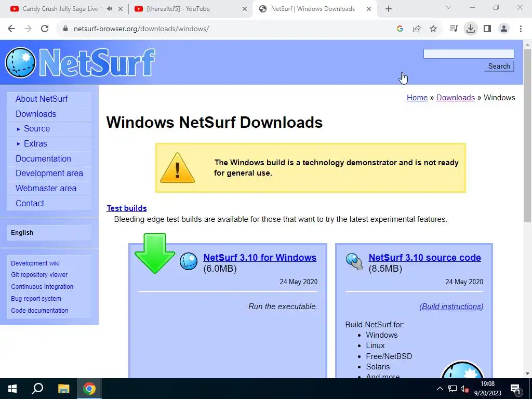Image resolution: width=532 pixels, height=399 pixels.
Task: Click the scrollbar down arrow
Action: tap(527, 374)
